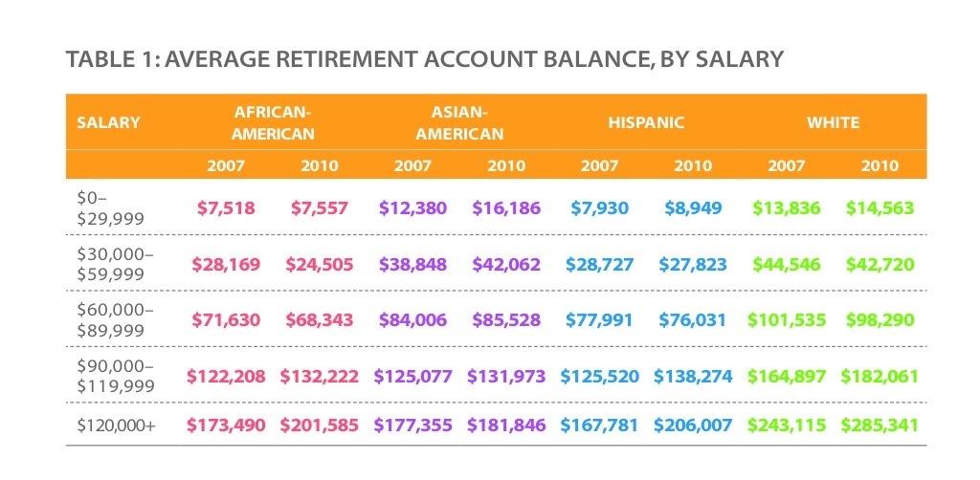The image size is (980, 480).
Task: Click the White column header
Action: 833,122
